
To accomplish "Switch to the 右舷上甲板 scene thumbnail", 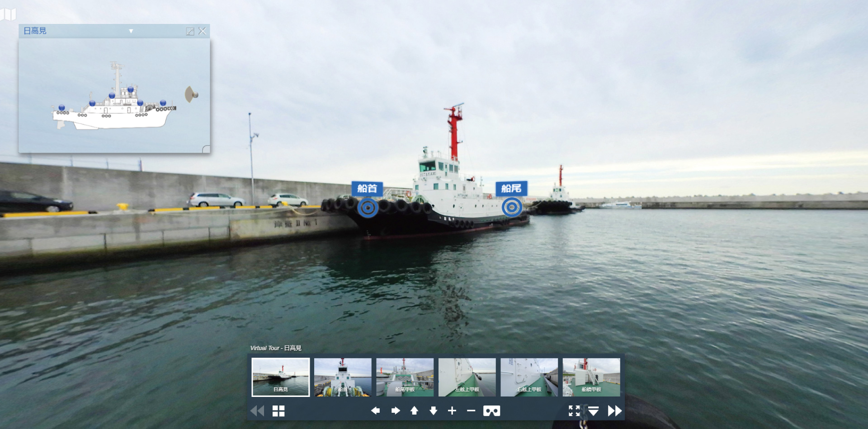I will coord(529,377).
